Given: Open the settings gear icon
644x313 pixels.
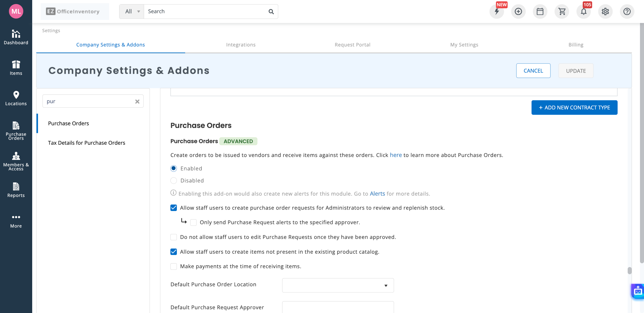Looking at the screenshot, I should (605, 12).
